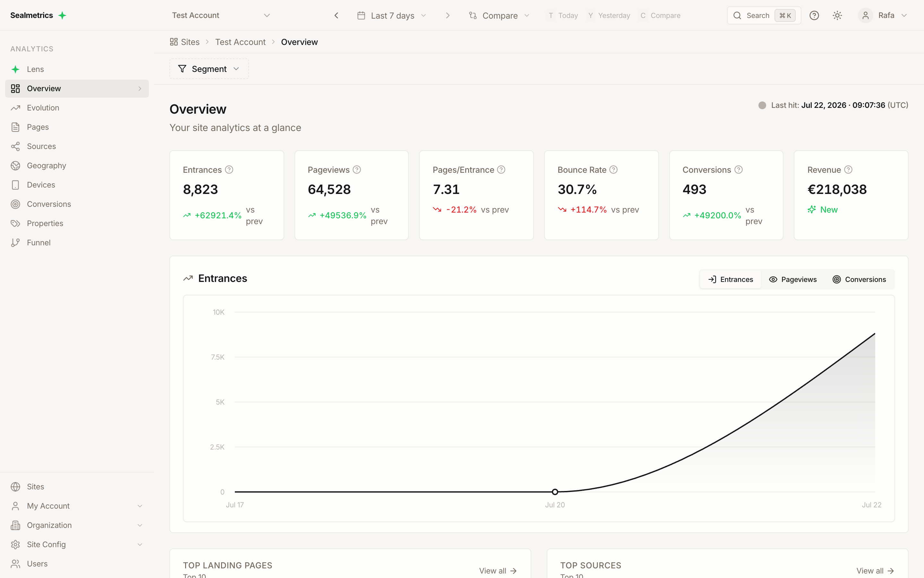924x578 pixels.
Task: Click the Conversions card info help icon
Action: pyautogui.click(x=739, y=170)
